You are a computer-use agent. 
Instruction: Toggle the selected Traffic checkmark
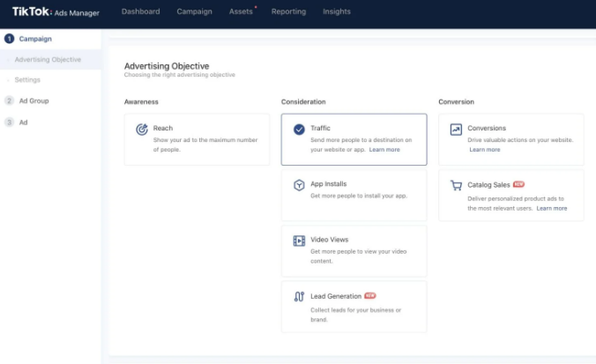[299, 130]
